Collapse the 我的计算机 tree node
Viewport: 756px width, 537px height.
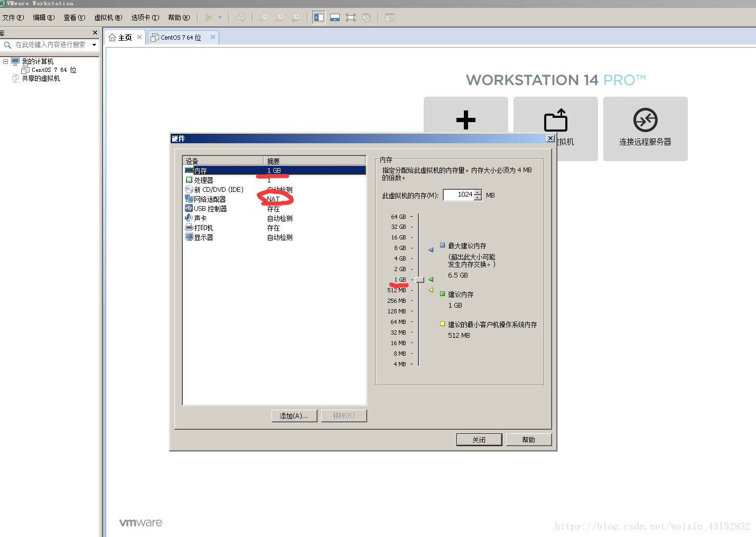click(5, 61)
